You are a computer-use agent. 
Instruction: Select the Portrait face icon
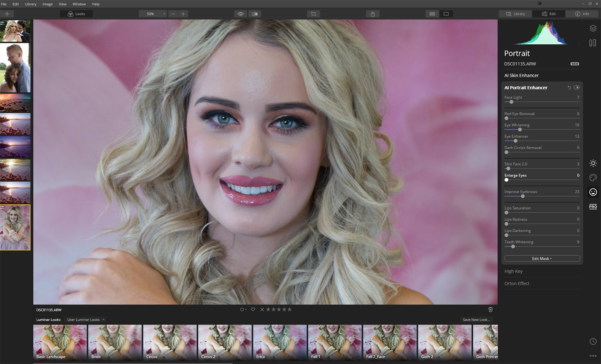point(593,192)
